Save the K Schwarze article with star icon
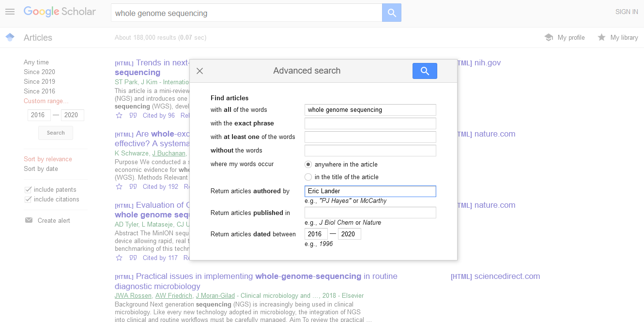Screen dimensions: 644x322 pyautogui.click(x=119, y=187)
